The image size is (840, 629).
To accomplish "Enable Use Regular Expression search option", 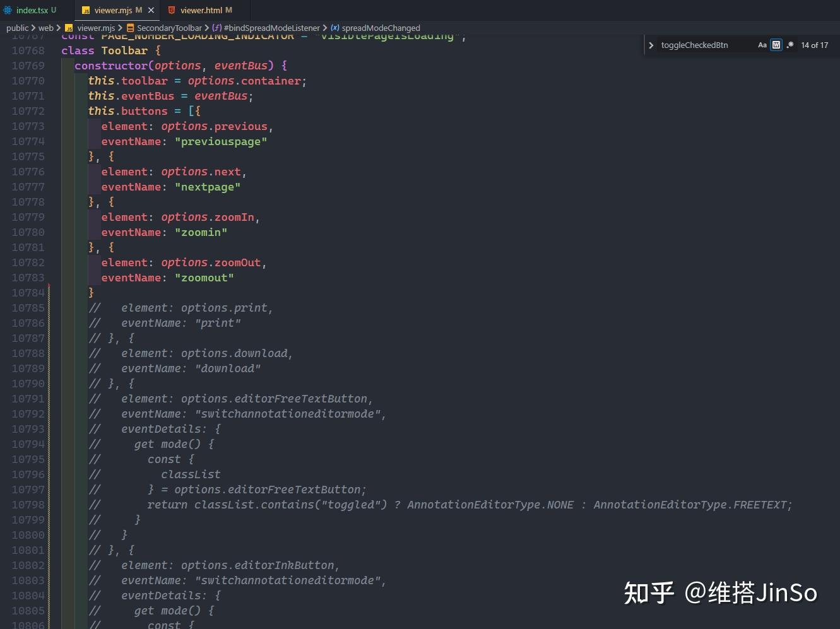I will [790, 45].
